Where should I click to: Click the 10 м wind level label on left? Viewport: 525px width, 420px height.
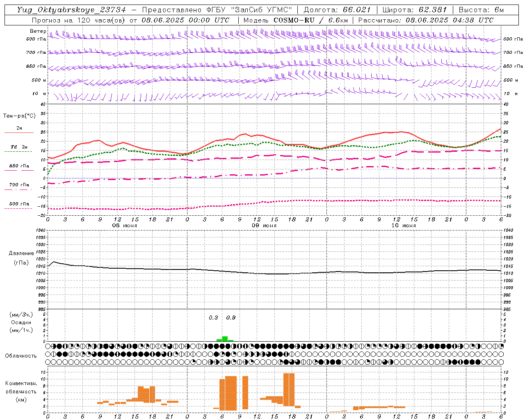(x=39, y=94)
